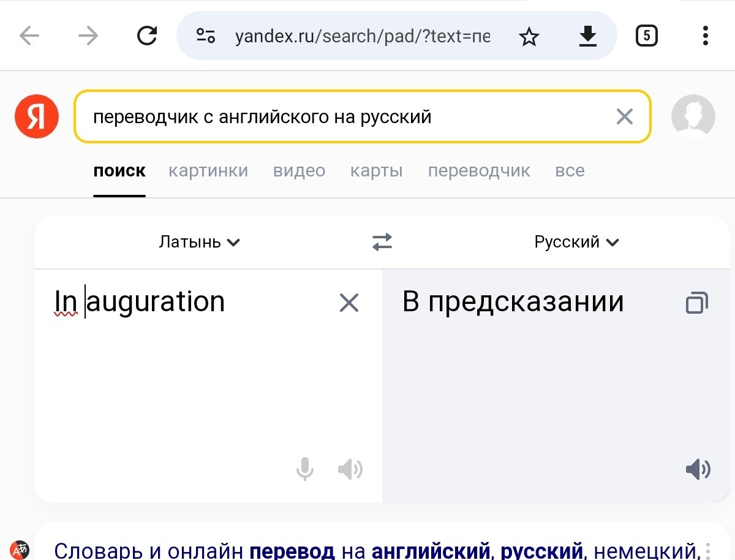Click the red Yandex logo

point(37,116)
